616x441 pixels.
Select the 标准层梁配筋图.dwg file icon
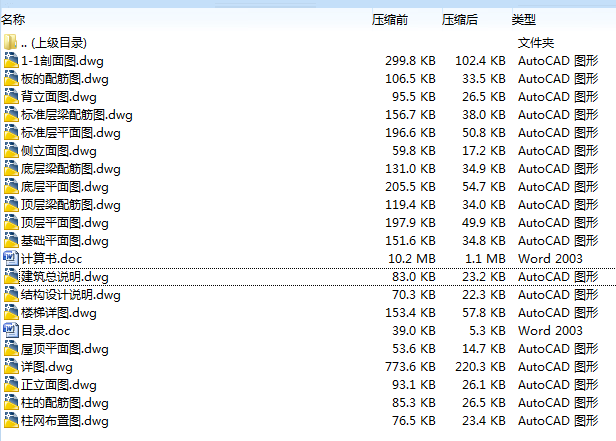pyautogui.click(x=11, y=114)
